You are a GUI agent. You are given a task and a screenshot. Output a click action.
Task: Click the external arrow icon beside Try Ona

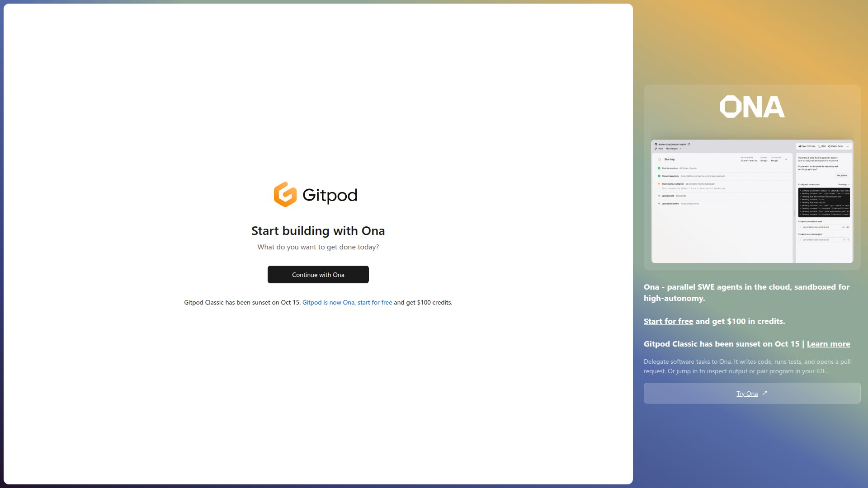click(765, 393)
